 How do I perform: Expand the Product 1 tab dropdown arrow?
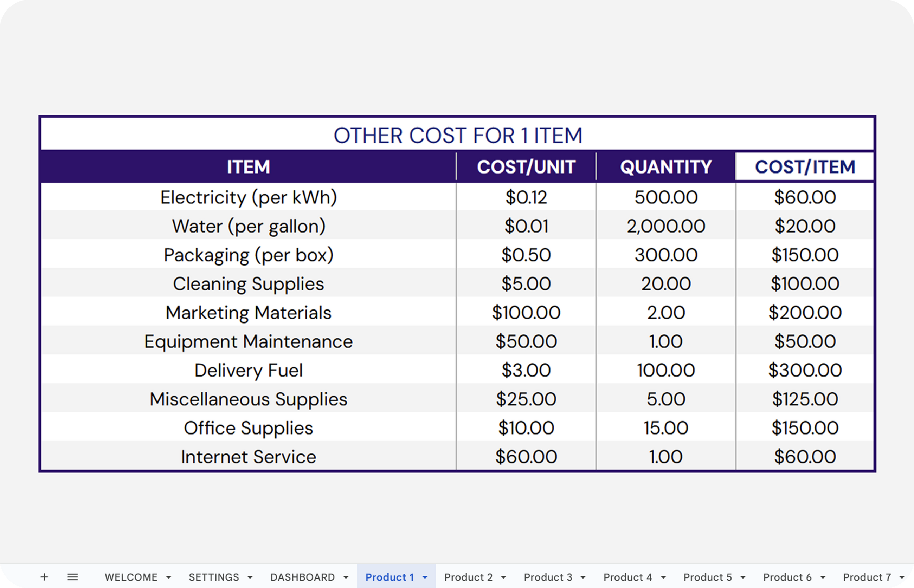click(425, 577)
